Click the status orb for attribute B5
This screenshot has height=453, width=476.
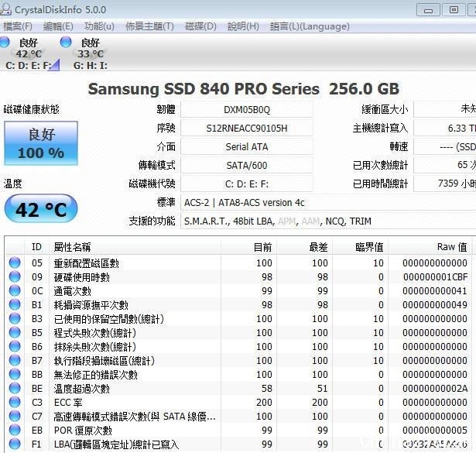click(x=15, y=332)
